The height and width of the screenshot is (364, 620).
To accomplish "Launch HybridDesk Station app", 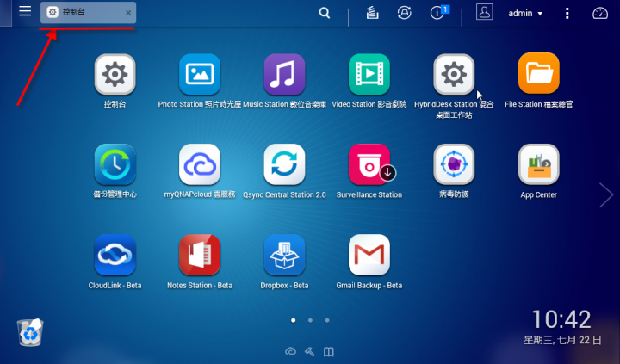I will 454,74.
